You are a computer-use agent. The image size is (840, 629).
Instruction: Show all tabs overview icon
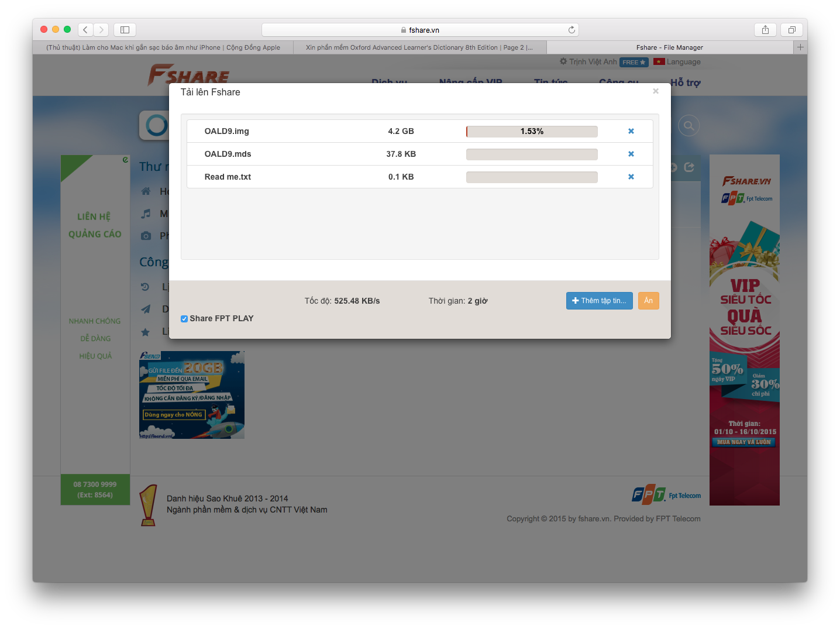(791, 30)
